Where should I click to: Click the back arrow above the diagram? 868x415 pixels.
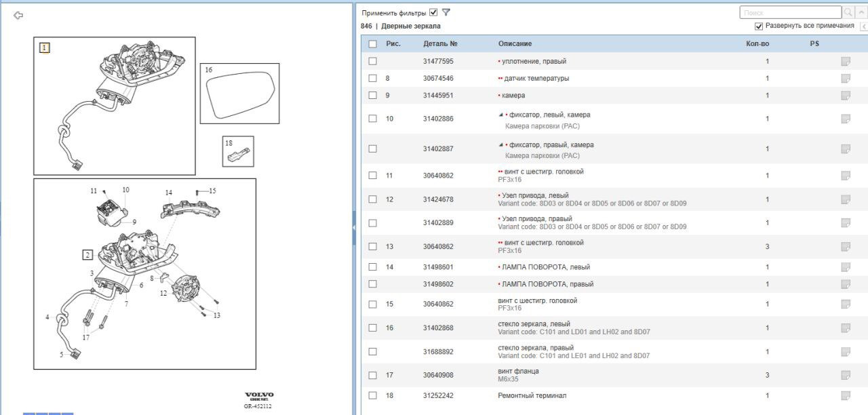[x=18, y=16]
